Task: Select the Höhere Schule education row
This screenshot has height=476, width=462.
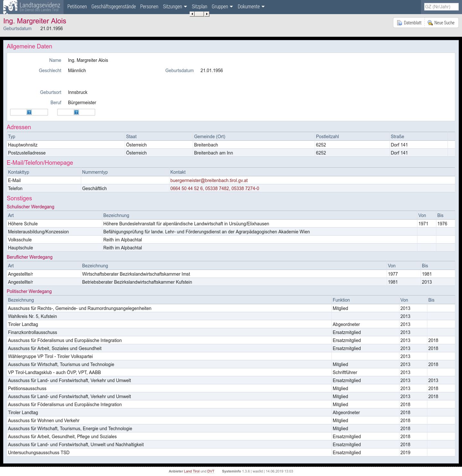Action: 231,224
